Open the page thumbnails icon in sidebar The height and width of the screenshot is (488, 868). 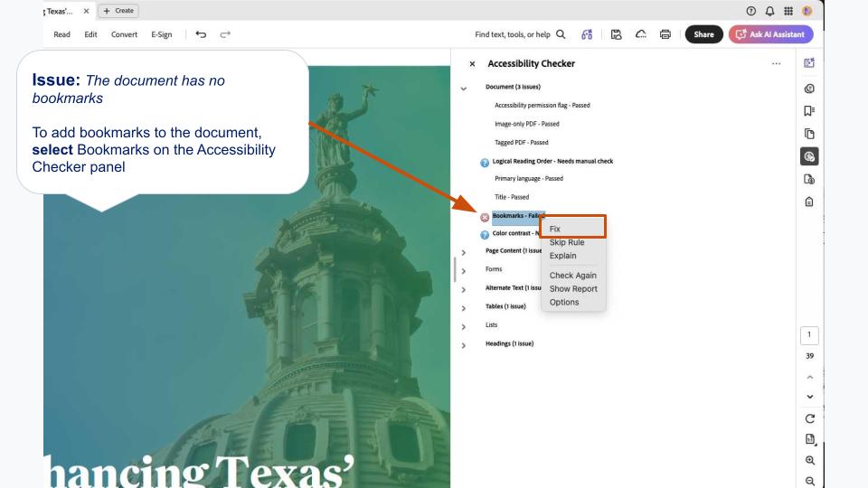[x=809, y=134]
